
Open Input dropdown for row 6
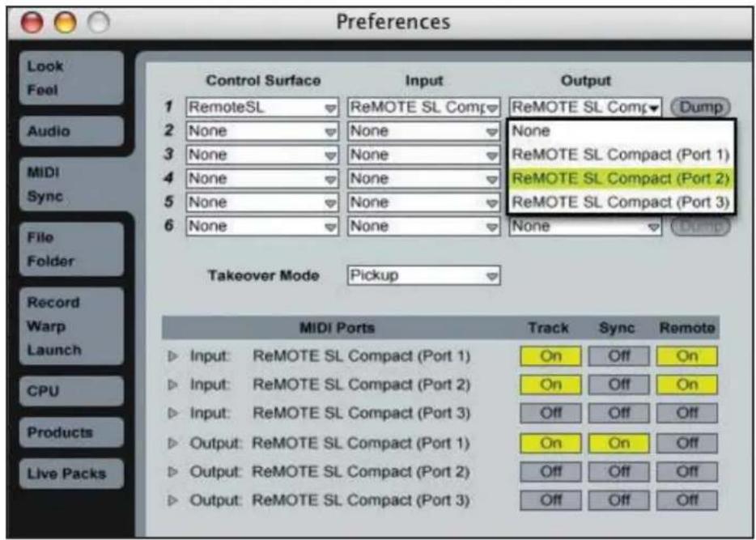(x=424, y=226)
